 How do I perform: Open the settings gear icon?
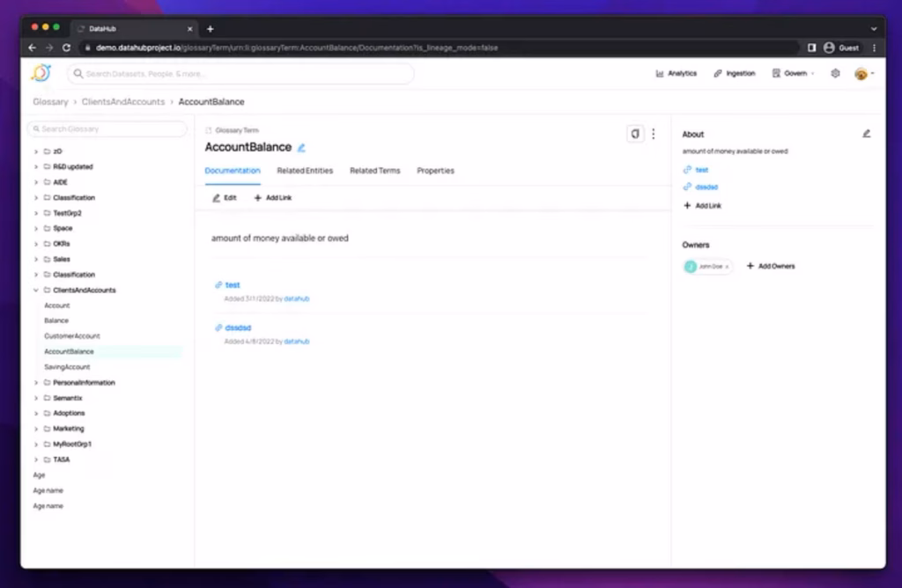pos(835,74)
